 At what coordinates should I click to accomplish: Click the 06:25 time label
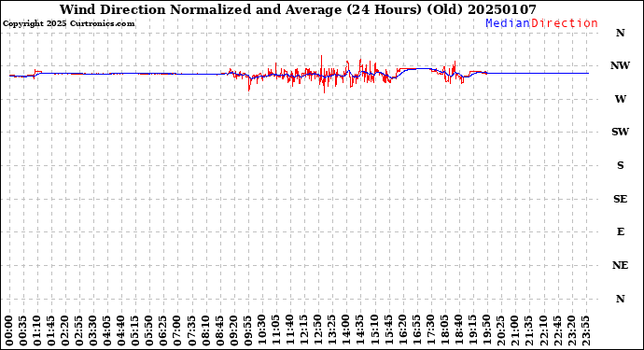pos(163,331)
